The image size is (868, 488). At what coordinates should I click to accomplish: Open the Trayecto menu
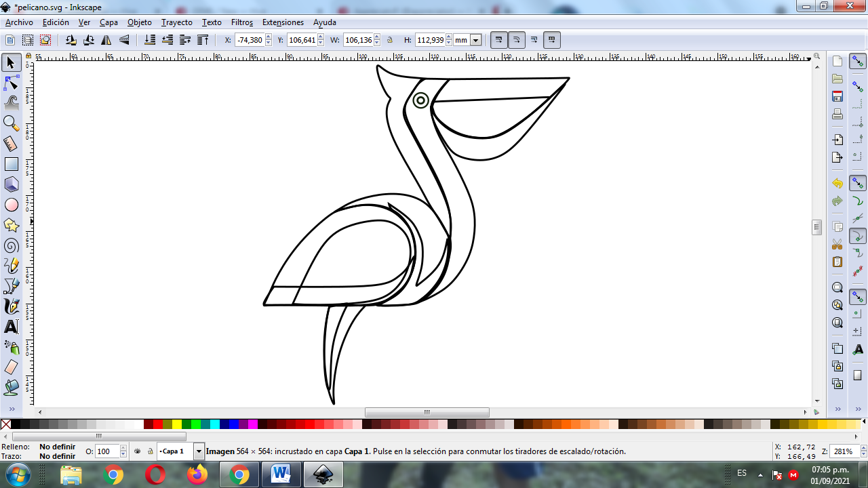(177, 22)
